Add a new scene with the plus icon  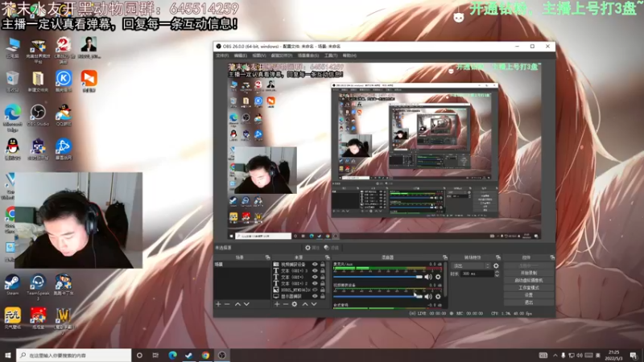tap(218, 304)
